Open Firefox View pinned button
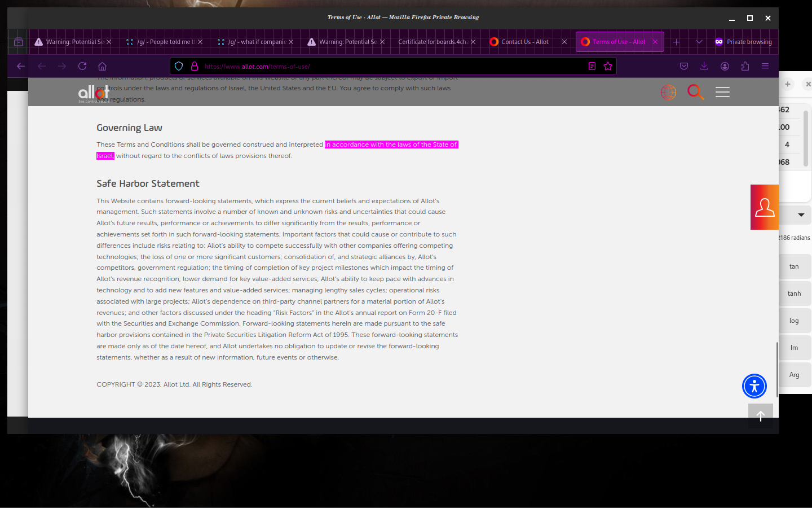This screenshot has height=508, width=812. [19, 42]
